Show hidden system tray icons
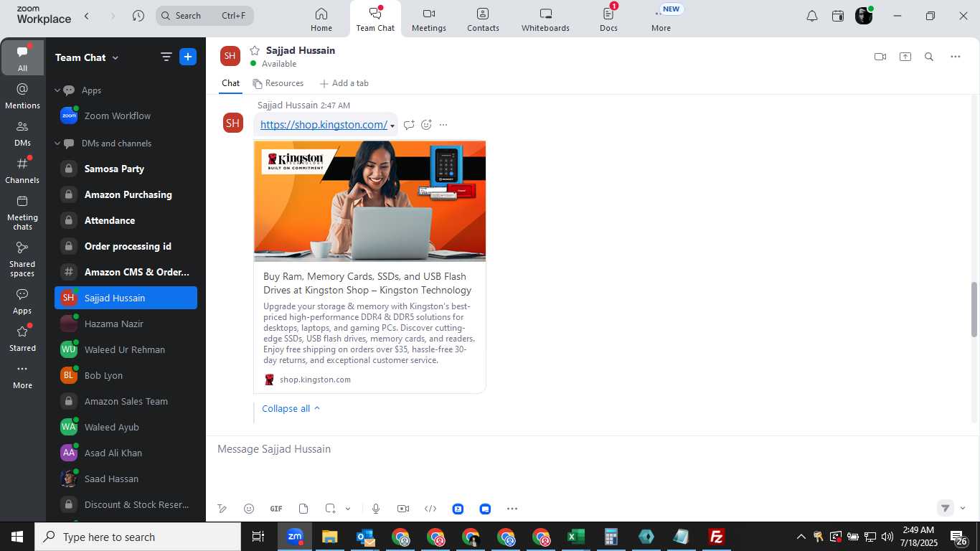980x551 pixels. click(801, 537)
